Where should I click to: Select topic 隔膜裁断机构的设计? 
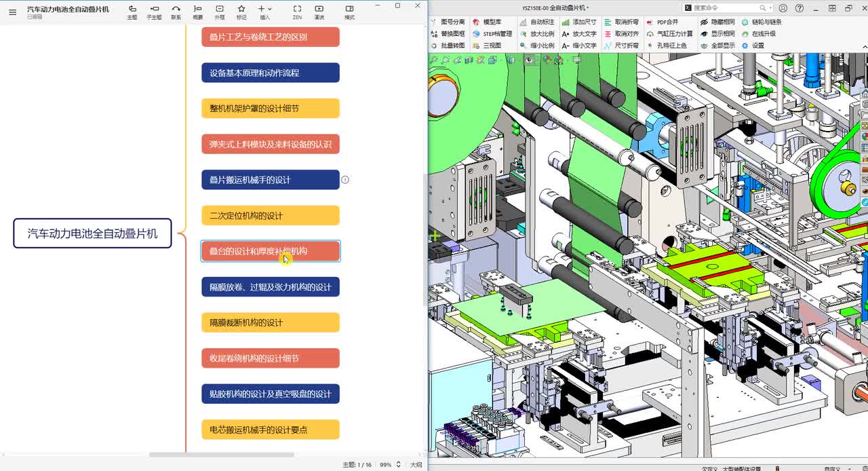pos(271,322)
